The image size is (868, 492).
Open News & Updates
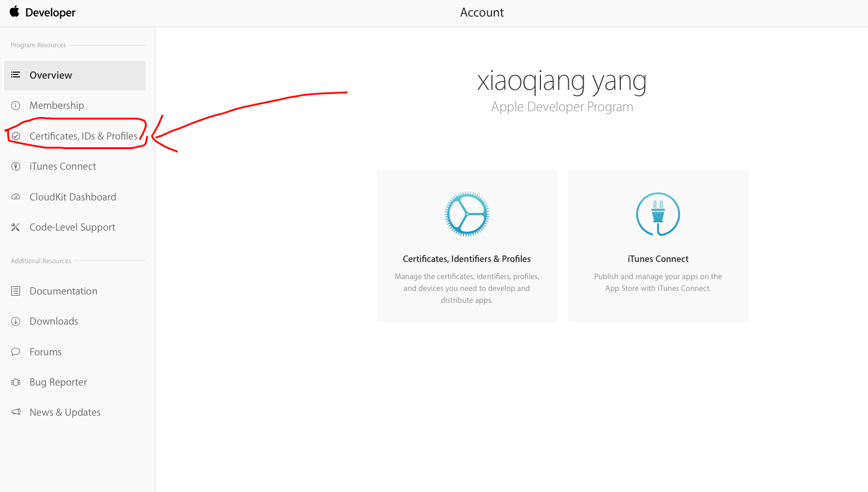[x=65, y=412]
